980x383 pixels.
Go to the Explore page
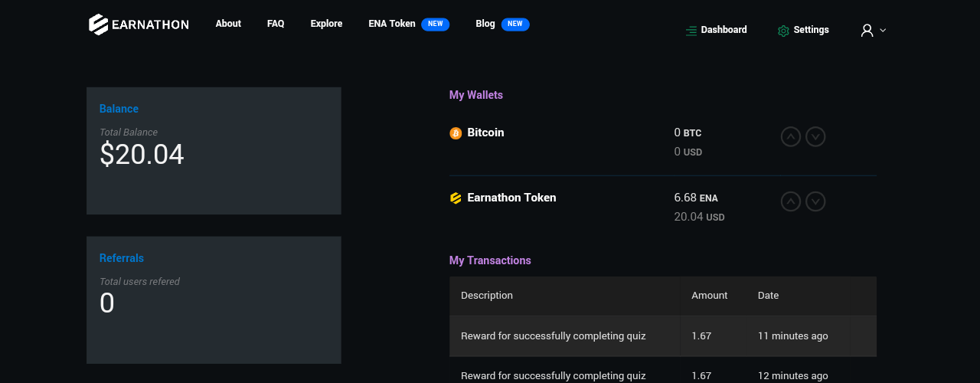(x=326, y=24)
